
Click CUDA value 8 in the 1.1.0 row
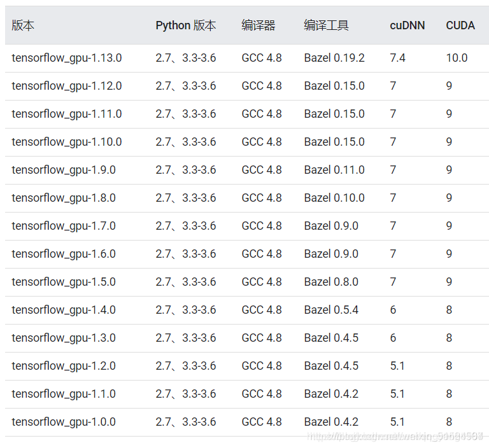(449, 394)
